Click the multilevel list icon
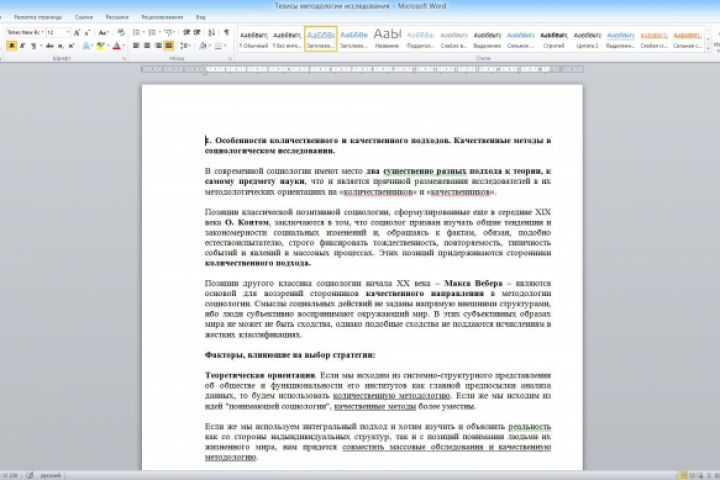Screen dimensions: 720x480 pyautogui.click(x=168, y=33)
